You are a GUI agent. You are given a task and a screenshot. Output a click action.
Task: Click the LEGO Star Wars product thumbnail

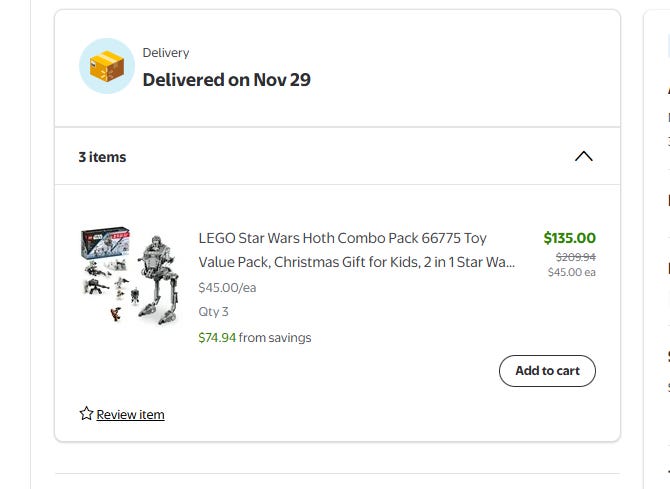[129, 275]
